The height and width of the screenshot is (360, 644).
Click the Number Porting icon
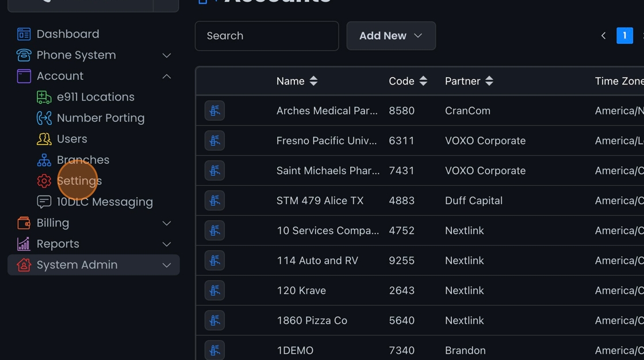click(x=44, y=118)
